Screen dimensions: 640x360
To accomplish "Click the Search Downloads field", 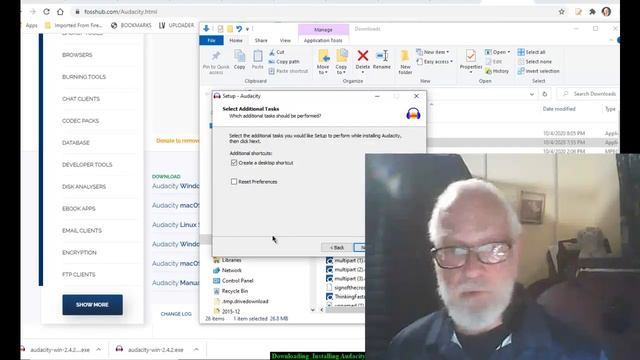I will (x=589, y=94).
